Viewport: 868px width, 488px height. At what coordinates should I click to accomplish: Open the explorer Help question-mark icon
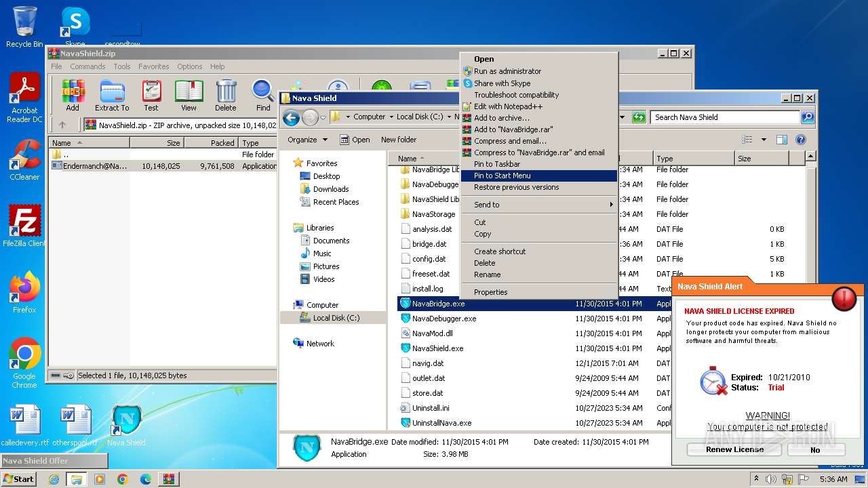[x=800, y=140]
